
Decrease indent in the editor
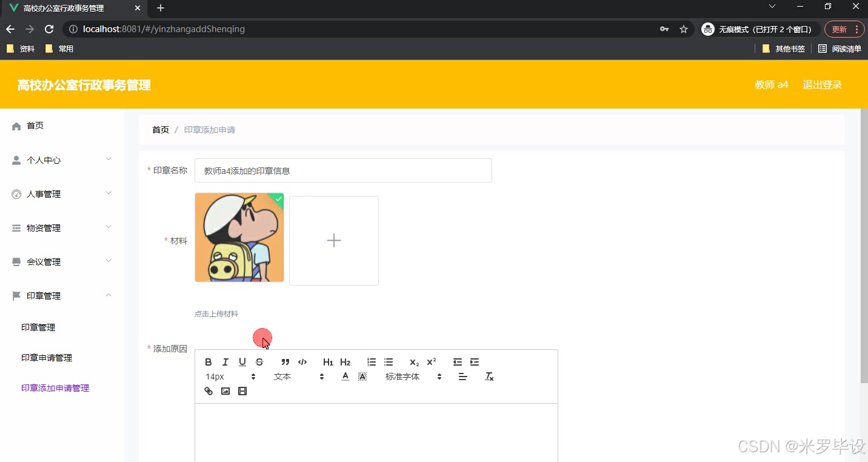tap(458, 362)
